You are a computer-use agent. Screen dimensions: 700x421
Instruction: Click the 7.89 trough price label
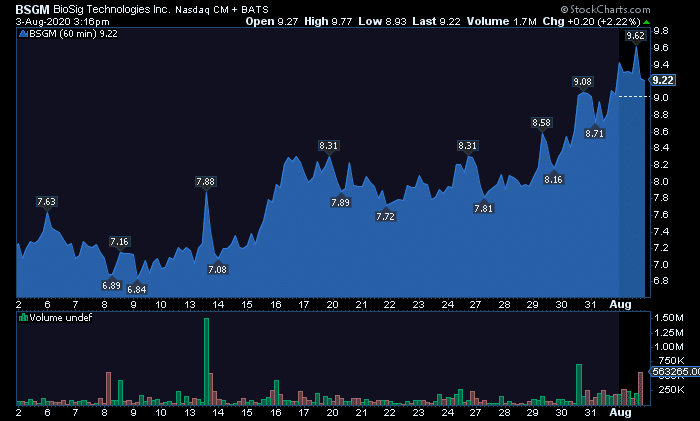(340, 203)
